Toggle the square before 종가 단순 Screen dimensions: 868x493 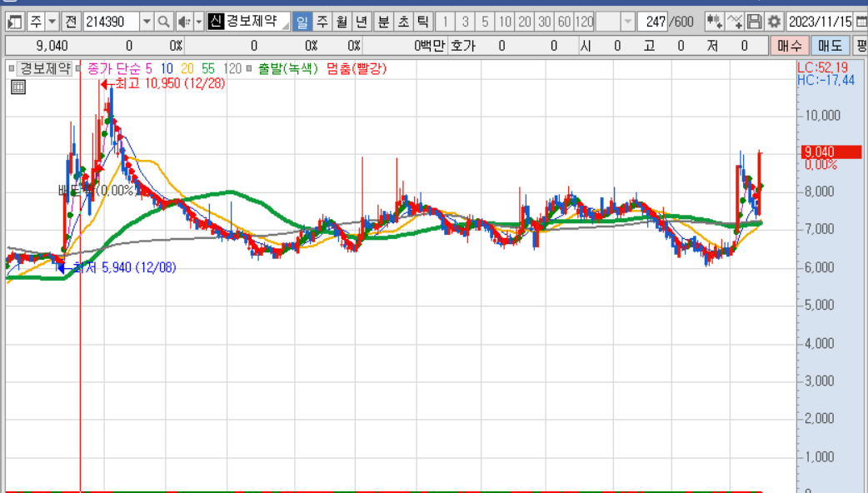tap(78, 68)
